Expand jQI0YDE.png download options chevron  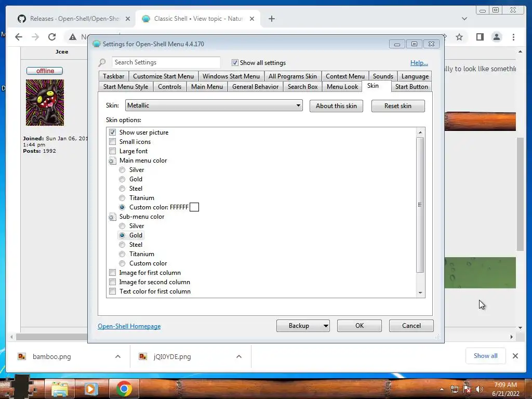pyautogui.click(x=239, y=356)
